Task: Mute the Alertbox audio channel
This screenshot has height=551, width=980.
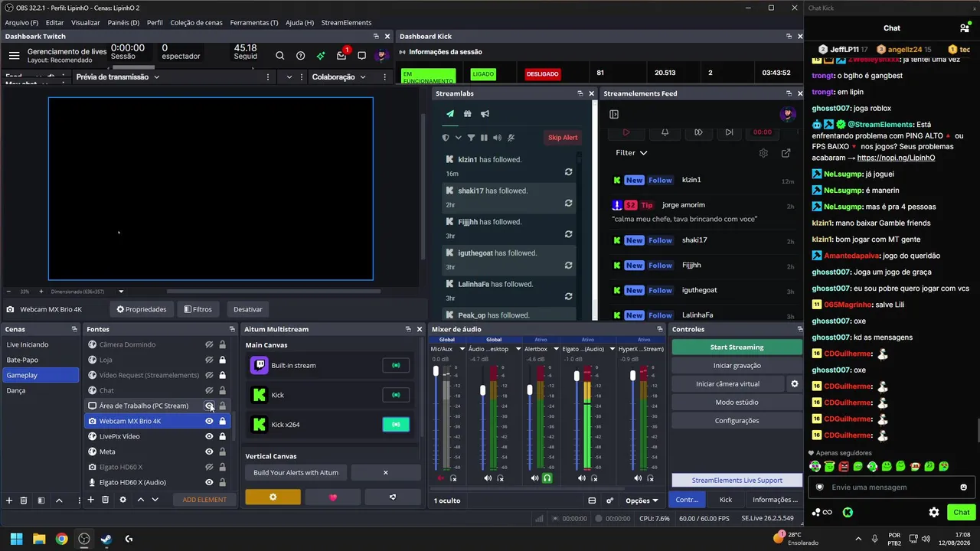Action: coord(534,478)
